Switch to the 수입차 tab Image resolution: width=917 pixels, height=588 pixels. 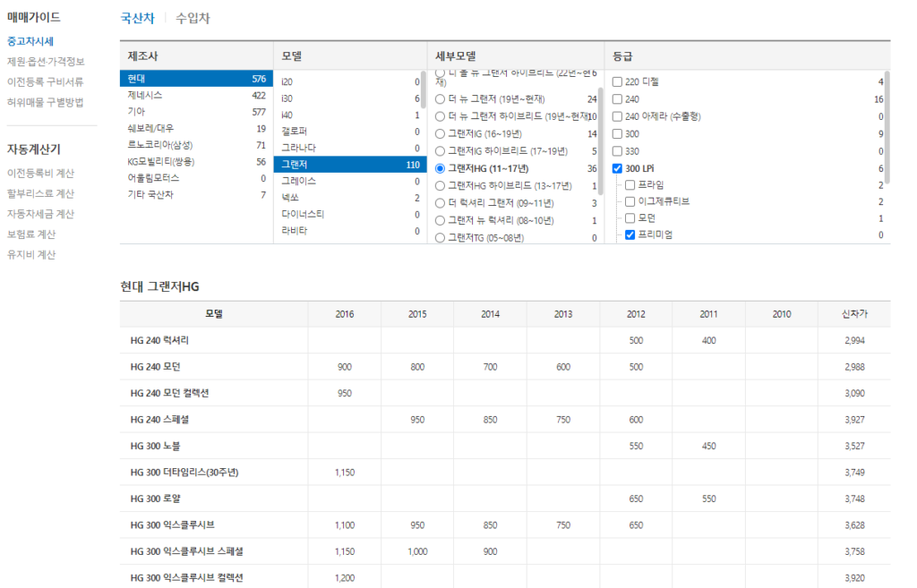[x=193, y=18]
